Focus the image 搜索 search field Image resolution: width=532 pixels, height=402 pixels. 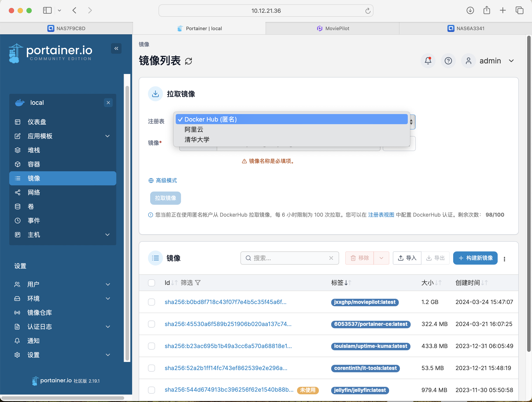290,258
